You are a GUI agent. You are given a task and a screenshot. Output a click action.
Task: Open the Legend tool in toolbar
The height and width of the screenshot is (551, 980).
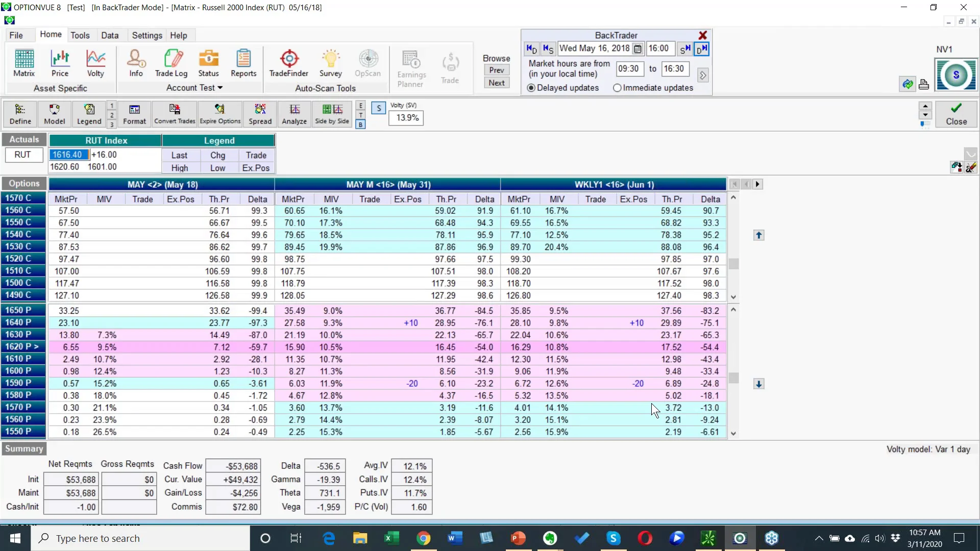click(x=89, y=114)
